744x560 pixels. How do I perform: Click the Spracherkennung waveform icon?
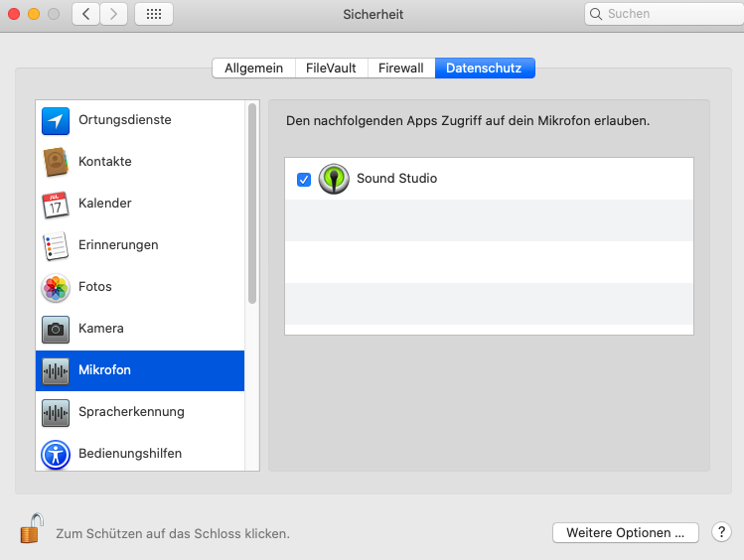point(56,412)
